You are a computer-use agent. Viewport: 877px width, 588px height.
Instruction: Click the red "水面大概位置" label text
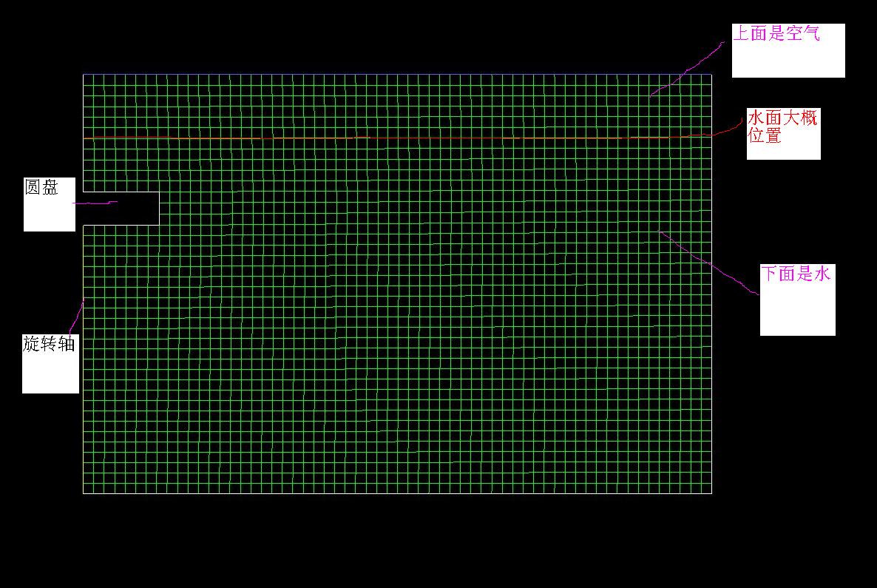tap(782, 126)
